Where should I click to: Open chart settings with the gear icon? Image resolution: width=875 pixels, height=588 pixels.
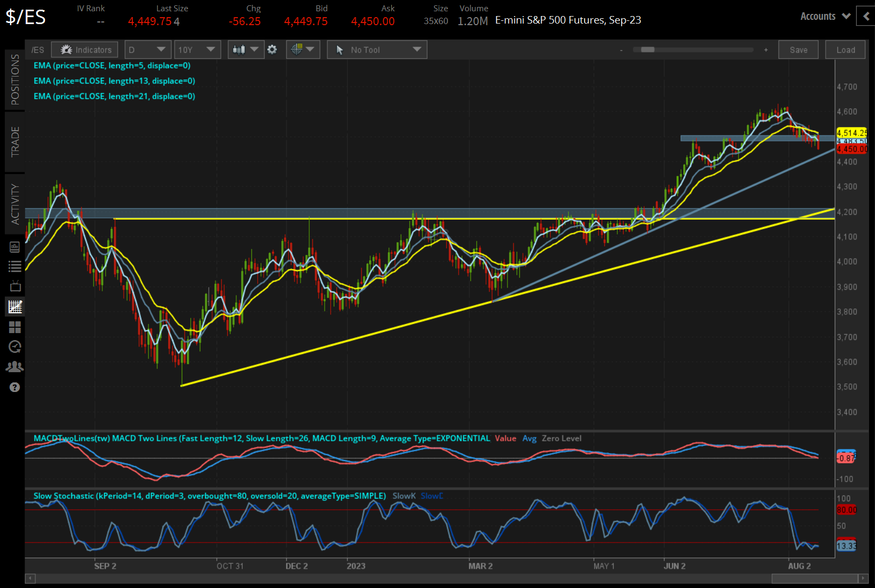point(272,49)
